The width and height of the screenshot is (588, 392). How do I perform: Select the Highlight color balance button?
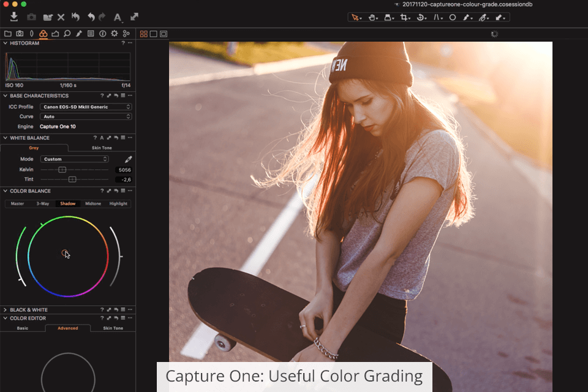click(x=118, y=203)
